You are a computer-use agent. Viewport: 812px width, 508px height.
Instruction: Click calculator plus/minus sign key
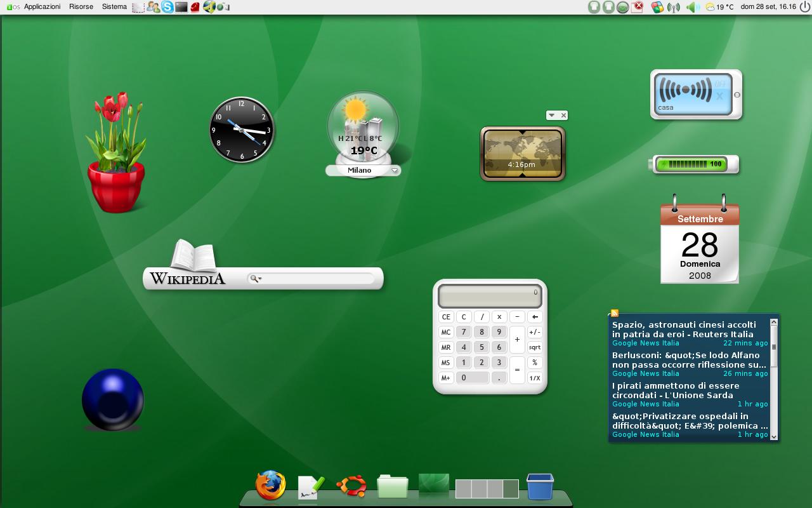[535, 331]
